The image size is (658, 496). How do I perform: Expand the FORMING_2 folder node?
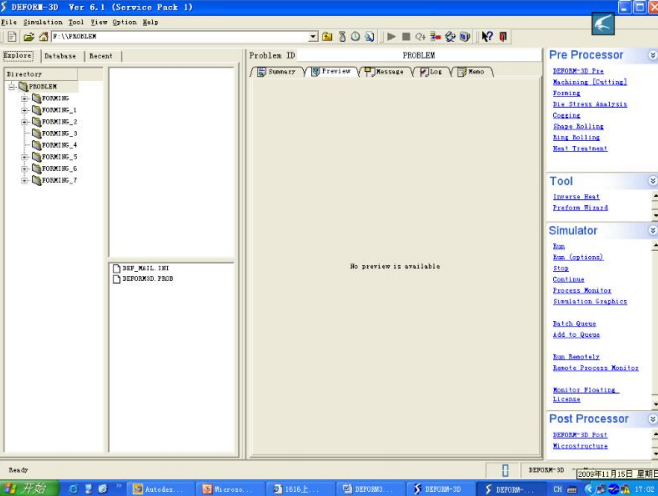coord(25,122)
